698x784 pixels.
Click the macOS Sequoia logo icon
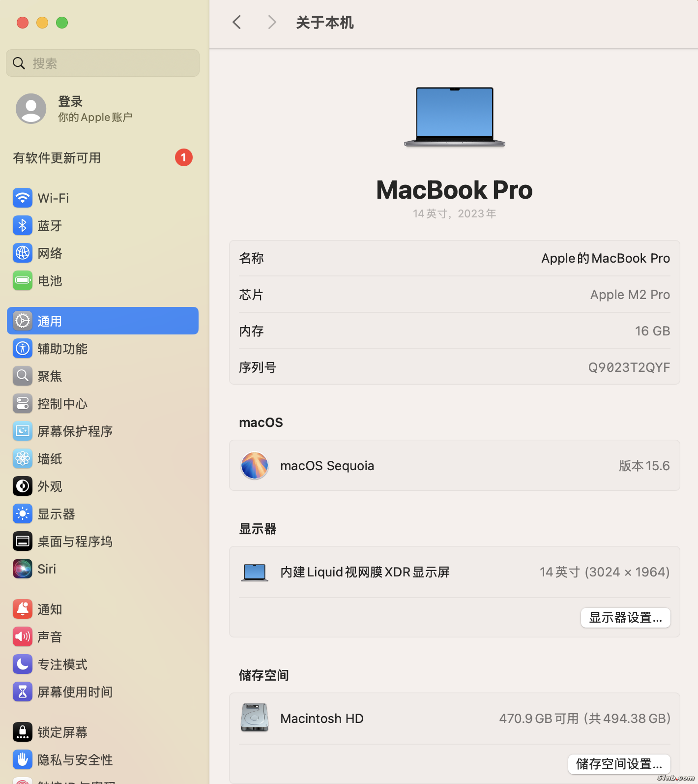pyautogui.click(x=255, y=465)
